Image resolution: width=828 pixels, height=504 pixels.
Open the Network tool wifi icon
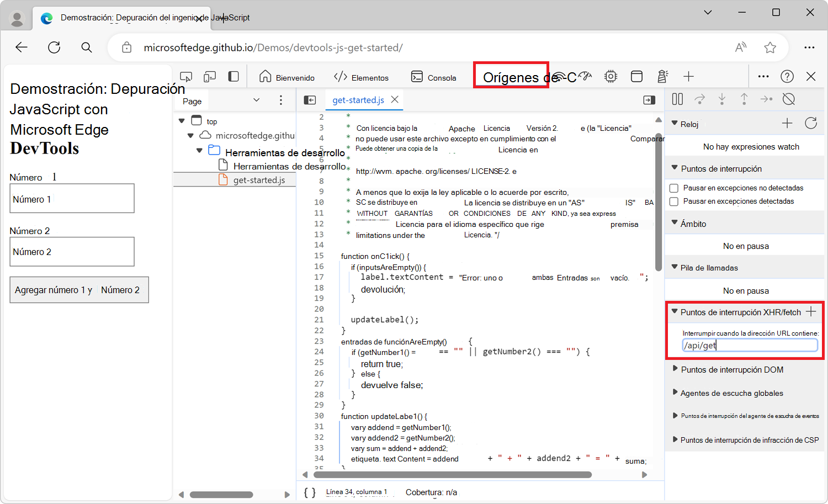click(x=559, y=77)
